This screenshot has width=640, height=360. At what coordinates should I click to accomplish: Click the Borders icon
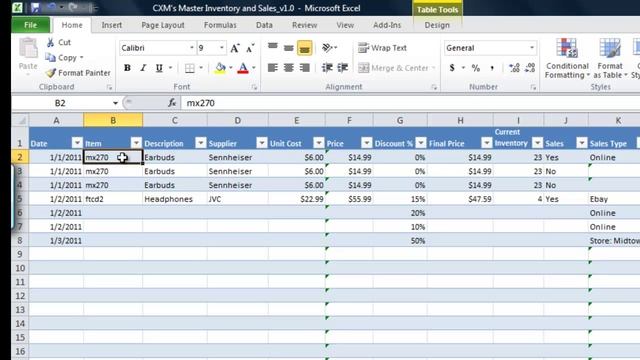(190, 68)
